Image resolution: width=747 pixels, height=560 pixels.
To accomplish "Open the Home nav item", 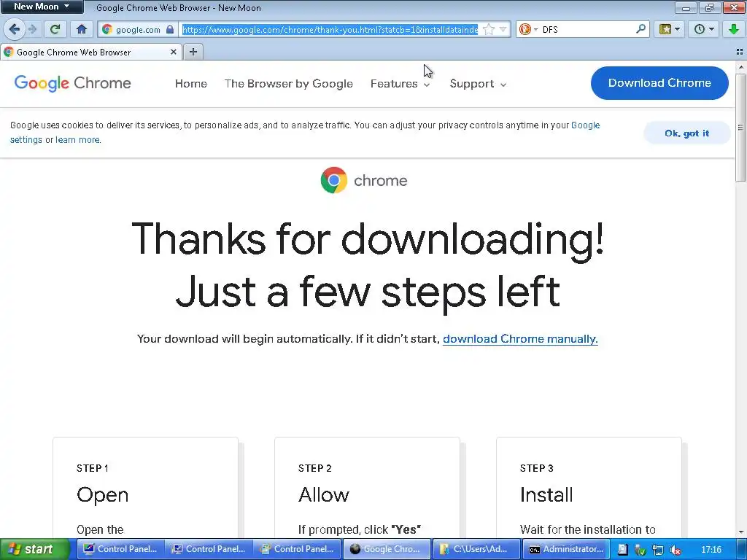I will point(191,84).
